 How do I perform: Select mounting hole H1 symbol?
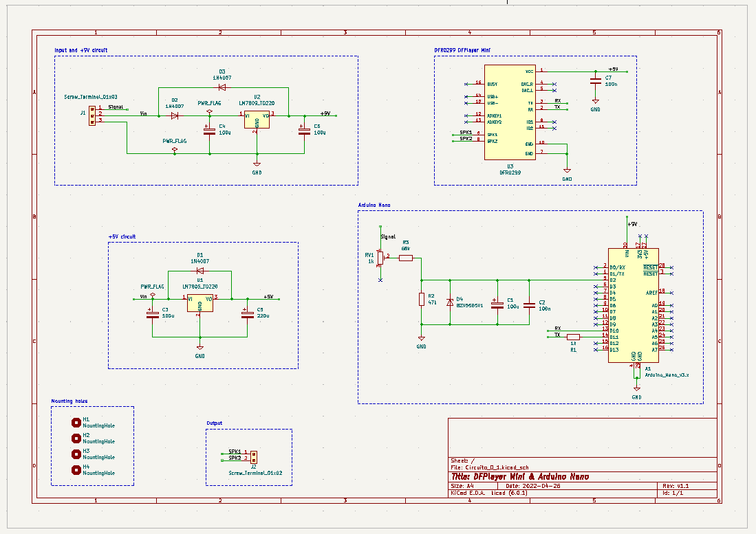pyautogui.click(x=76, y=422)
